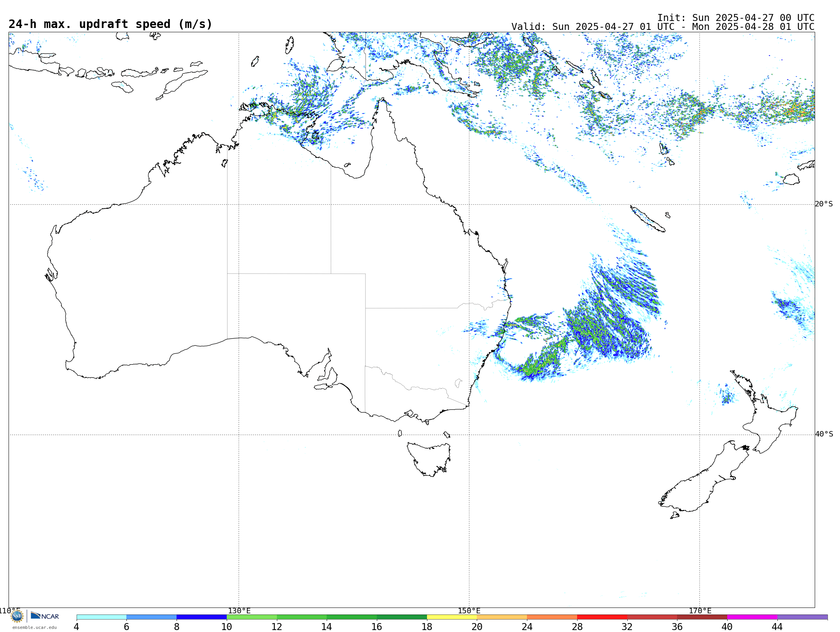Click the colorbar tick label '16'
The image size is (840, 632).
pyautogui.click(x=377, y=627)
